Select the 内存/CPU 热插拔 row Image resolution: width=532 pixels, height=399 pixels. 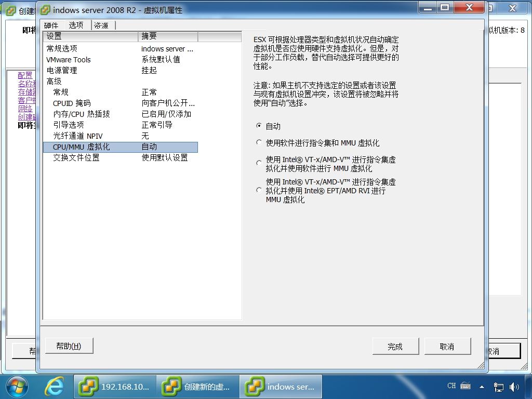121,114
